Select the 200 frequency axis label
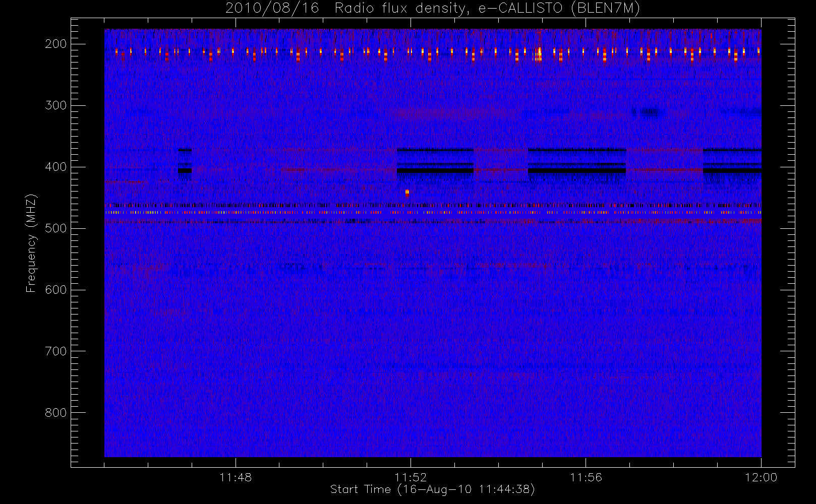Screen dimensions: 816x504 55,44
